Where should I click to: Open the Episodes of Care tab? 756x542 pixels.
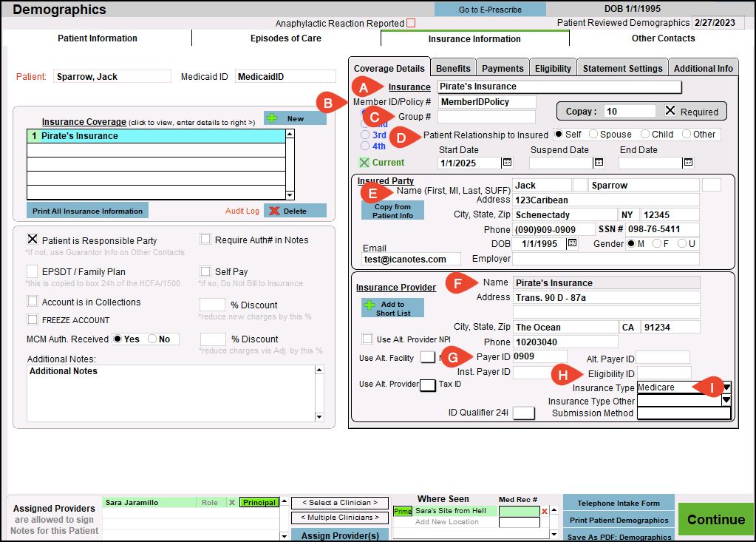coord(285,38)
